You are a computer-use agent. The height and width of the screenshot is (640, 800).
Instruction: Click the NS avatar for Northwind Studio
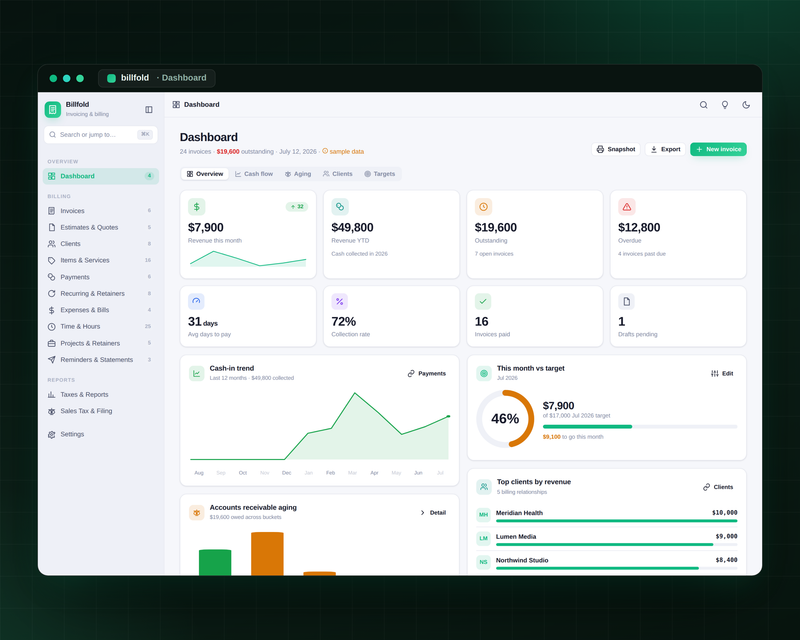click(x=483, y=562)
